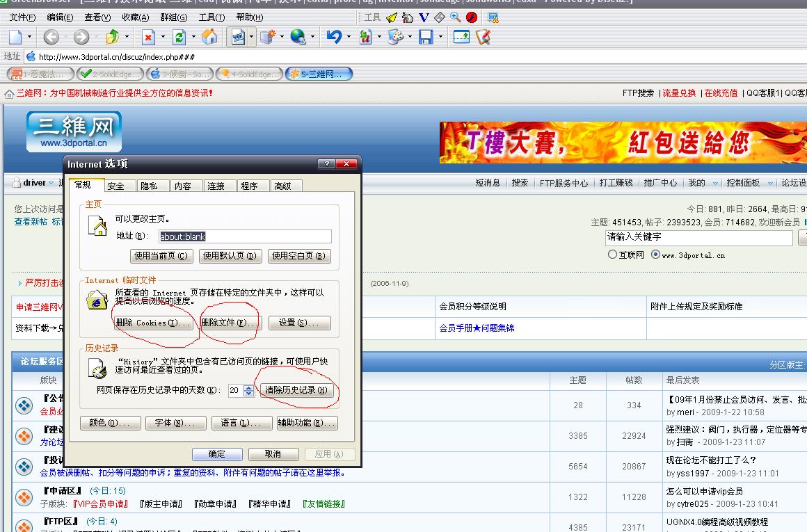Click the Stop loading red X icon
Viewport: 807px width, 532px height.
point(148,37)
